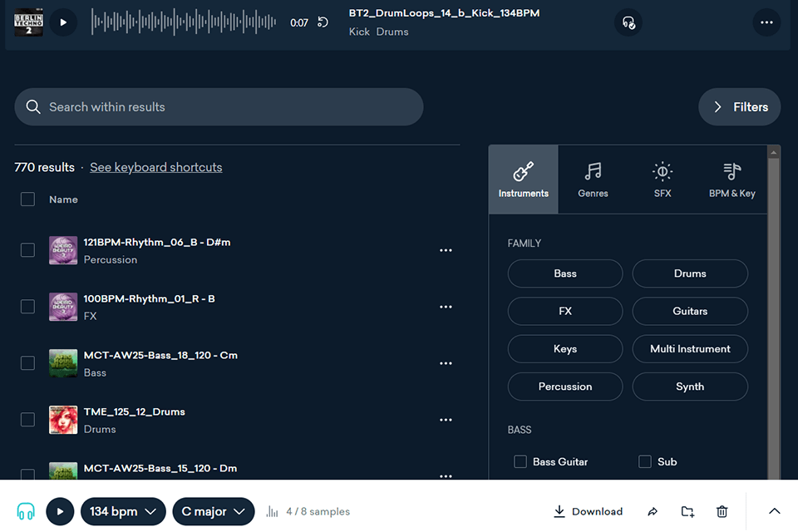Click the waveform of the kick sample
Viewport: 798px width, 532px height.
click(183, 22)
